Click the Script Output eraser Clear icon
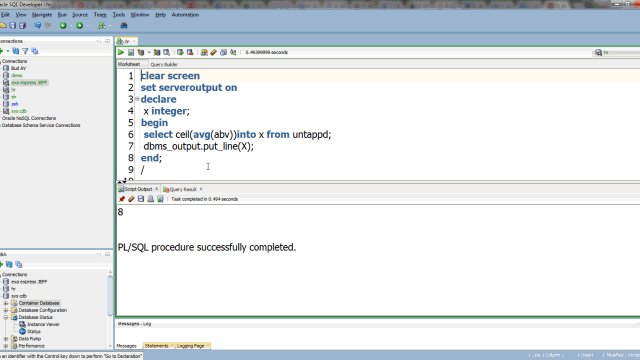 [x=131, y=199]
